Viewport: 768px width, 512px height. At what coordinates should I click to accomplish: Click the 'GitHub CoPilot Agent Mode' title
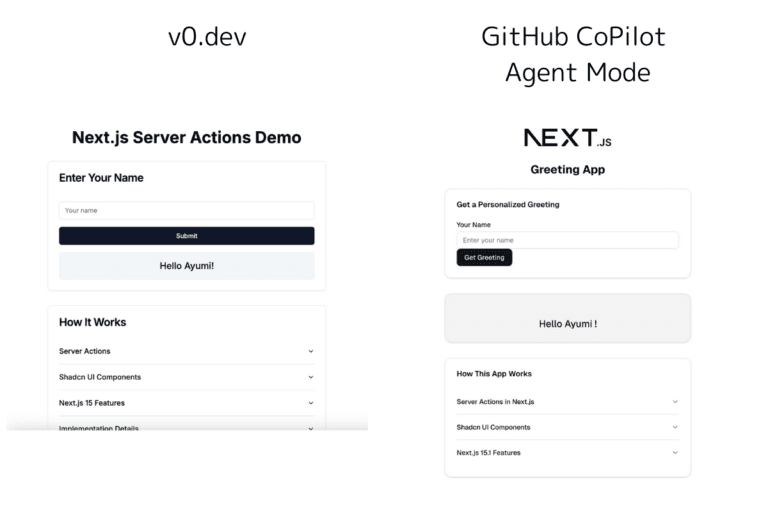(574, 54)
